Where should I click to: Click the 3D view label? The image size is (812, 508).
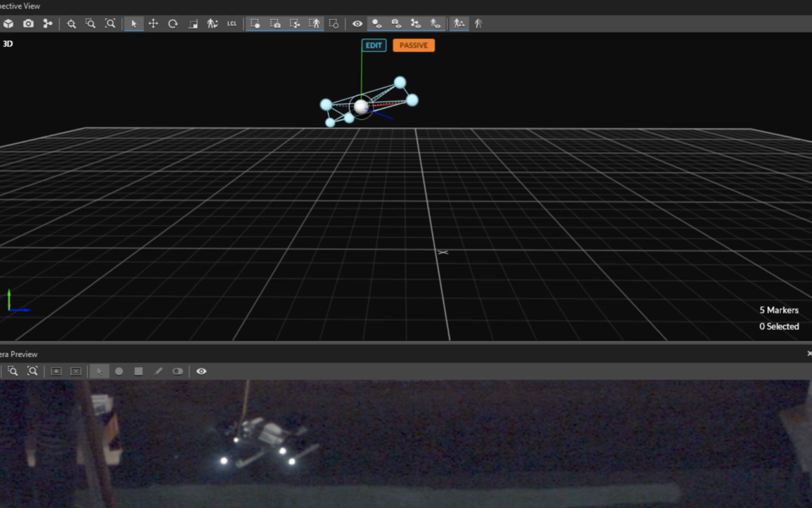(8, 44)
